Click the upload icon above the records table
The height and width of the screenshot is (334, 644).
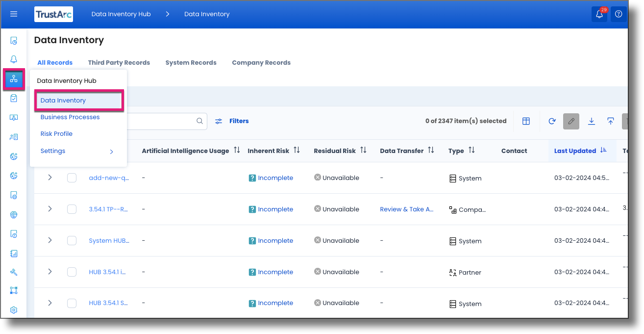(610, 121)
